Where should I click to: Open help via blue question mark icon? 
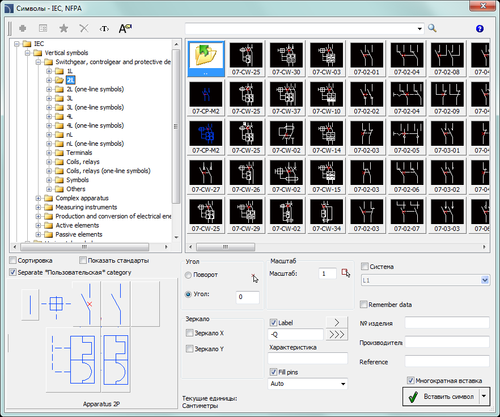click(479, 29)
